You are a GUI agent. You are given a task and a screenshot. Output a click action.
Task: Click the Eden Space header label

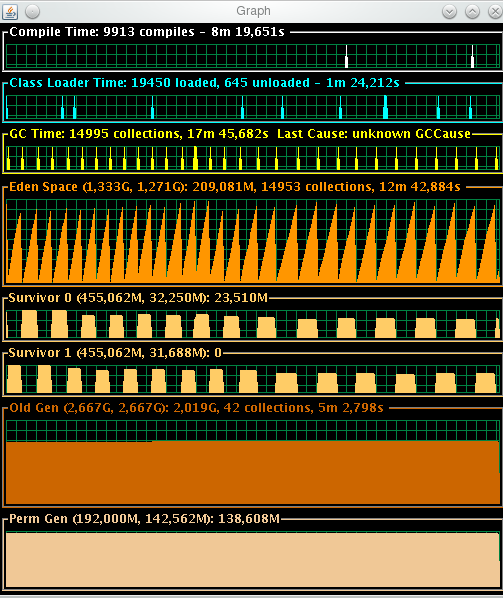(235, 187)
